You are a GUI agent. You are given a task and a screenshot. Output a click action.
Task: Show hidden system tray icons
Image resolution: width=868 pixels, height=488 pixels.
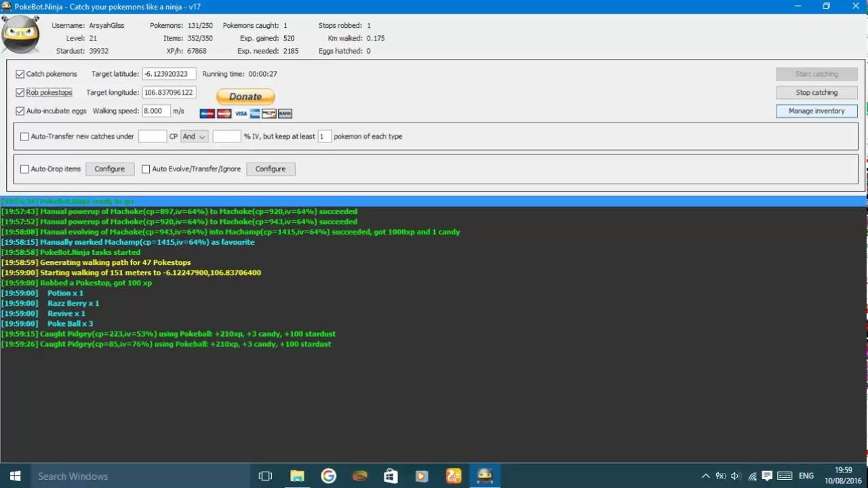tap(705, 476)
